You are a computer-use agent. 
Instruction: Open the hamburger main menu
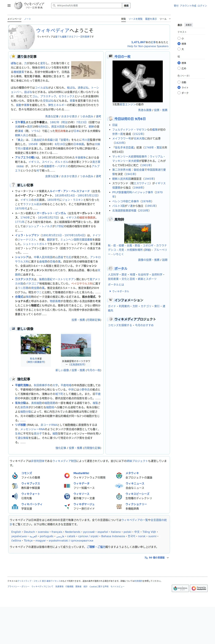tap(9, 6)
